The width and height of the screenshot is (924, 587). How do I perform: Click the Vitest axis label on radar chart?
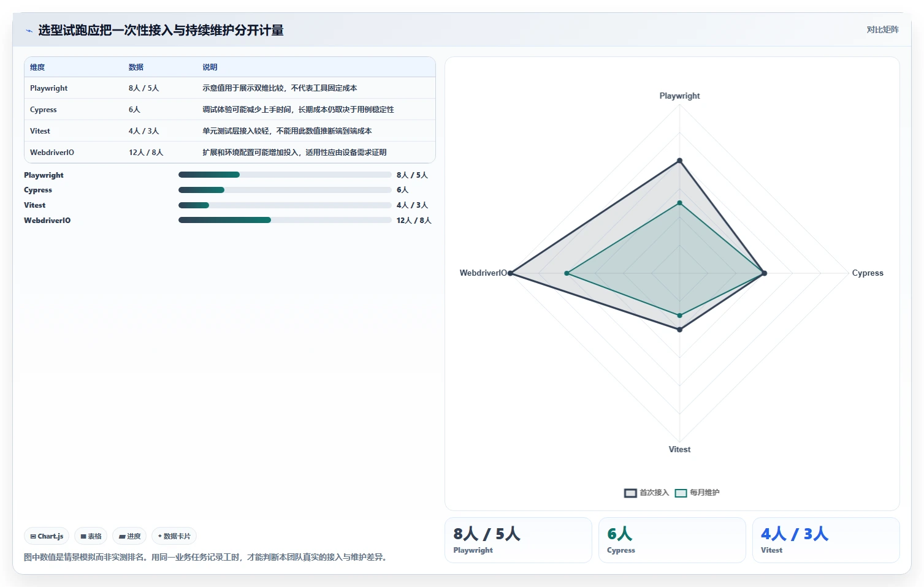(x=679, y=450)
